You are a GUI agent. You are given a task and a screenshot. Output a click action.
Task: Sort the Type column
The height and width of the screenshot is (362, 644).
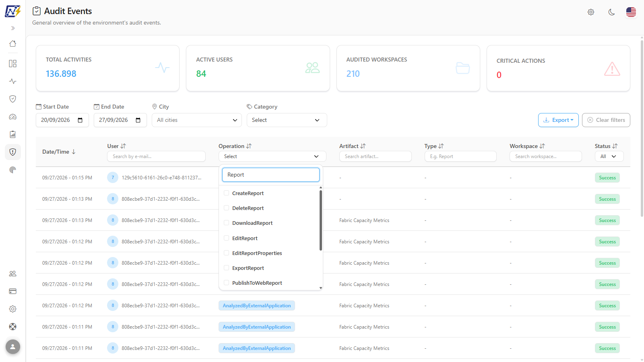pos(441,146)
